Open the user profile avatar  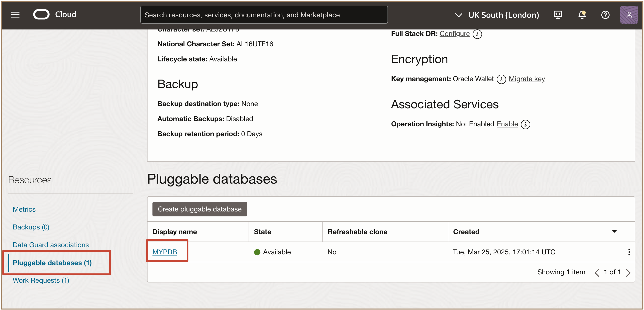pyautogui.click(x=629, y=15)
